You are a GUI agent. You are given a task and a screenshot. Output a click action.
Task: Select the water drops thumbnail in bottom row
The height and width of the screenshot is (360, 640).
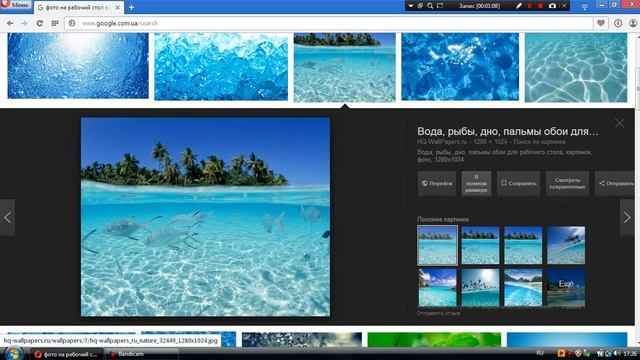coord(302,339)
